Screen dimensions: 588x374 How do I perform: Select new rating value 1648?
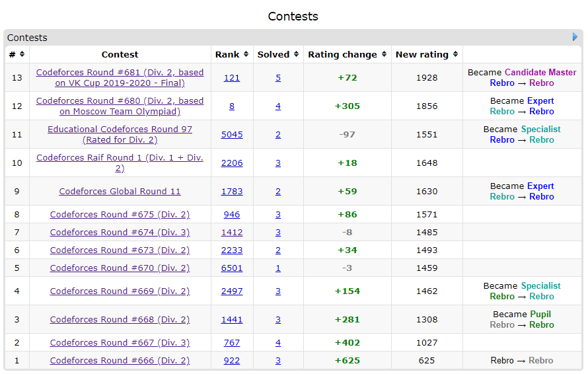pyautogui.click(x=427, y=163)
